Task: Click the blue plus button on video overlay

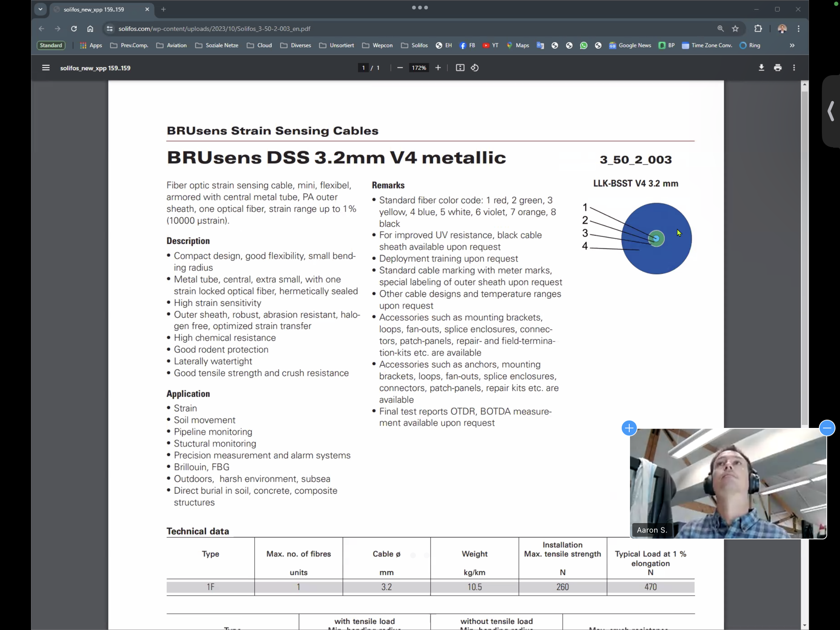Action: click(x=629, y=428)
